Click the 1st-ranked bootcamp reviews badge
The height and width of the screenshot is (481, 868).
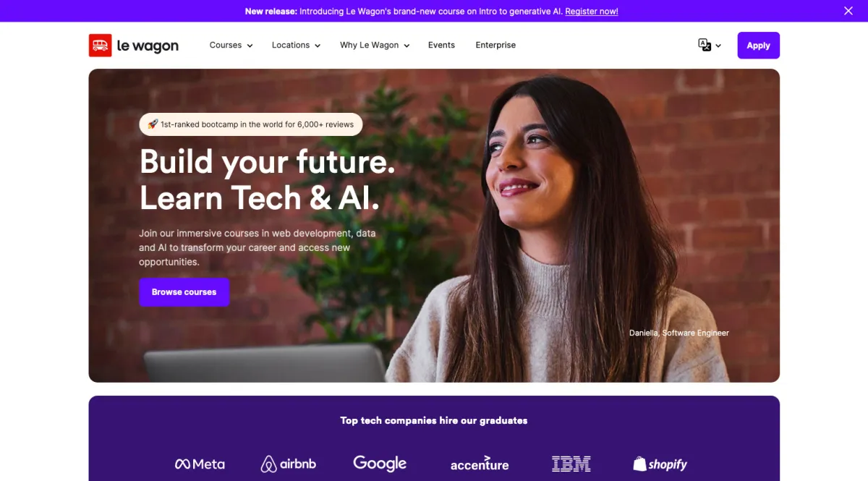[251, 124]
